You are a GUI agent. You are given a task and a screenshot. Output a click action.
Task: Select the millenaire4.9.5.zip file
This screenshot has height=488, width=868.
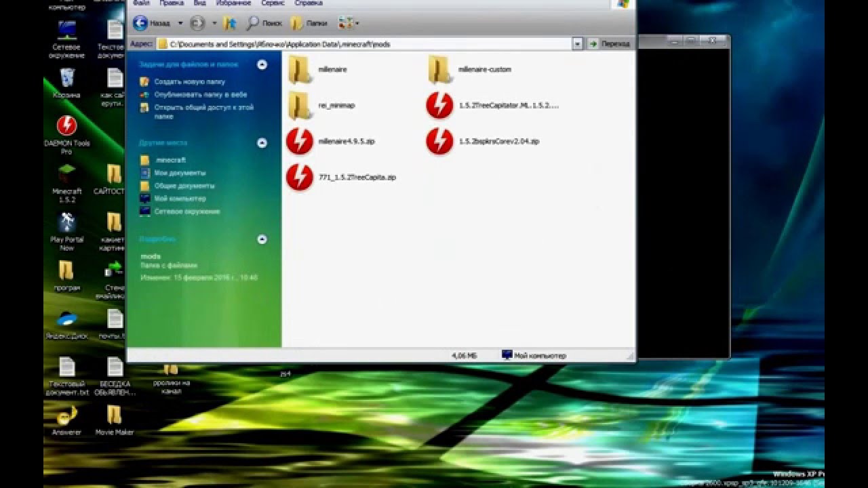click(x=331, y=142)
